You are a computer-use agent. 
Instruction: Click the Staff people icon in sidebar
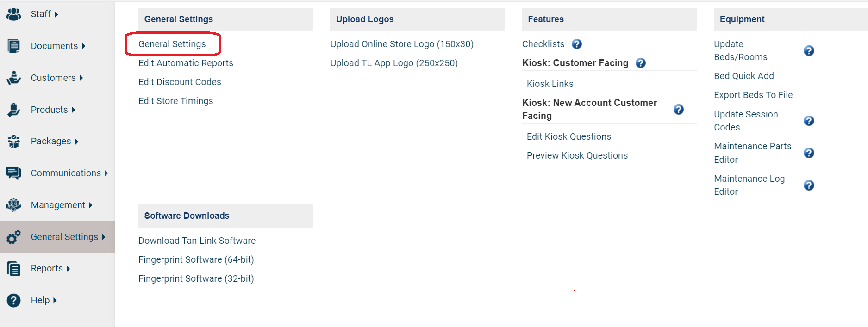pos(14,14)
